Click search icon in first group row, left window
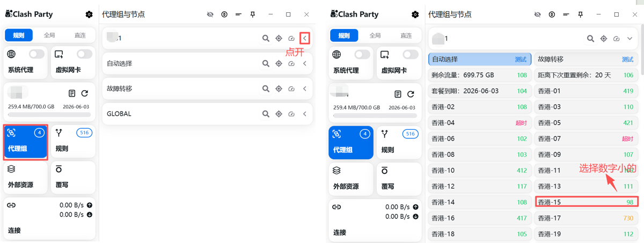Screen dimensions: 644x243 coord(266,38)
